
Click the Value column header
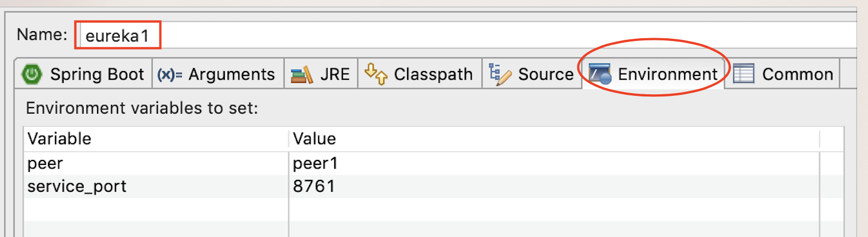[554, 139]
